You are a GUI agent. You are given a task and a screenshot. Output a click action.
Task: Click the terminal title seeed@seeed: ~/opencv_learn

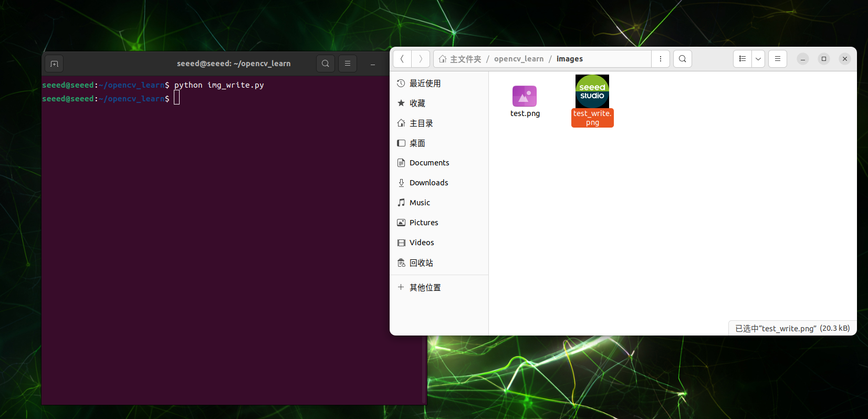pyautogui.click(x=234, y=64)
